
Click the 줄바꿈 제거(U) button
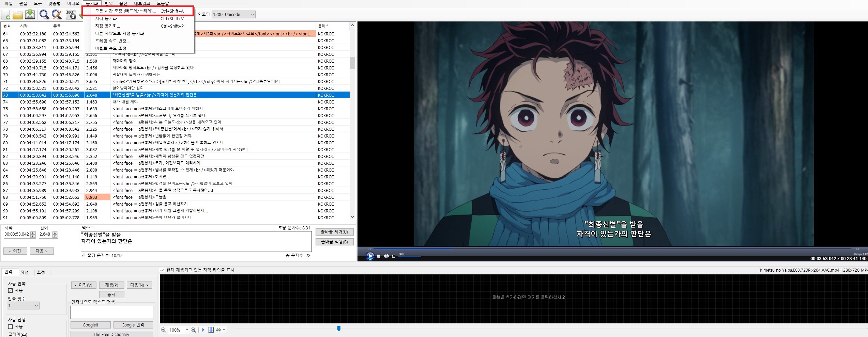tap(334, 232)
